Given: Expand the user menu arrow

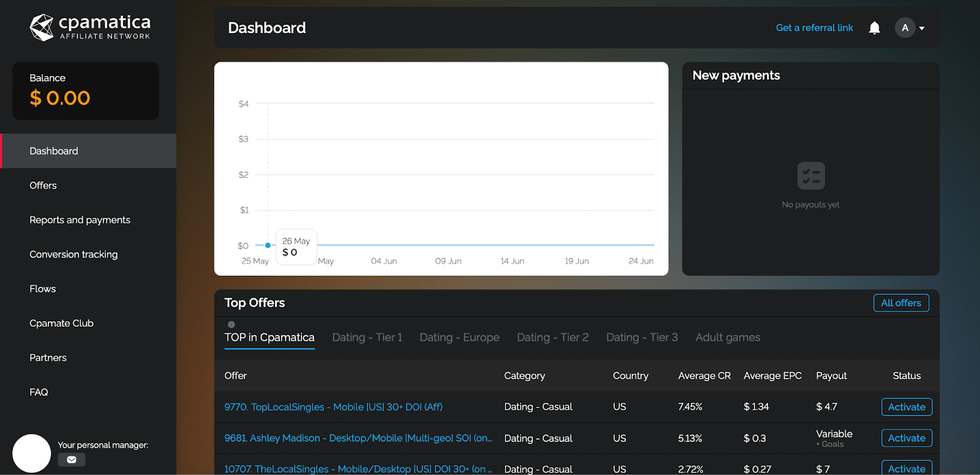Looking at the screenshot, I should click(922, 28).
